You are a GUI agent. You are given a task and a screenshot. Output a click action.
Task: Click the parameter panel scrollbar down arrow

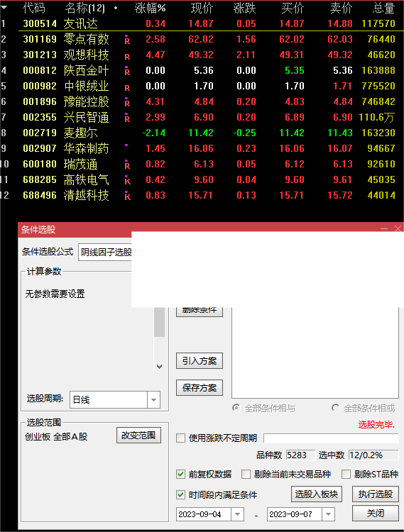pyautogui.click(x=159, y=367)
